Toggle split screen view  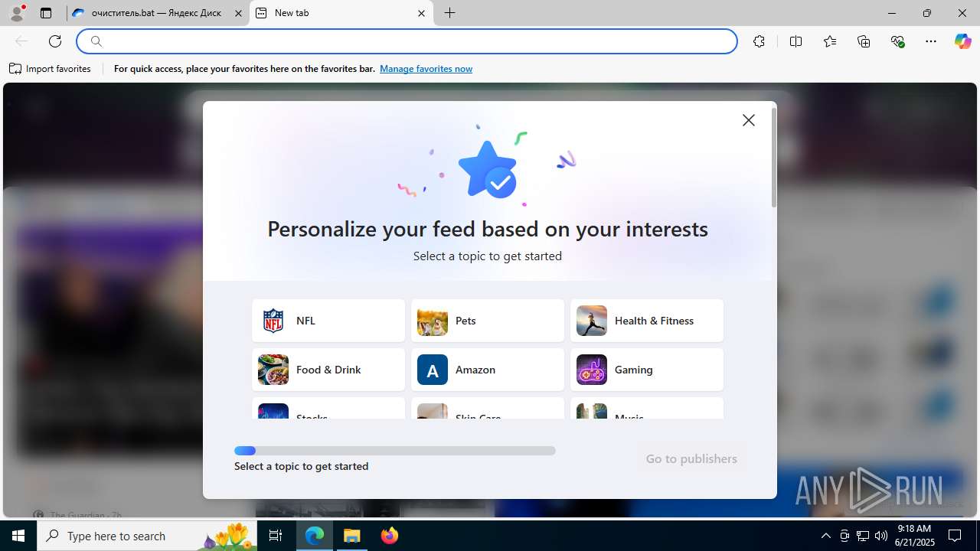coord(795,41)
